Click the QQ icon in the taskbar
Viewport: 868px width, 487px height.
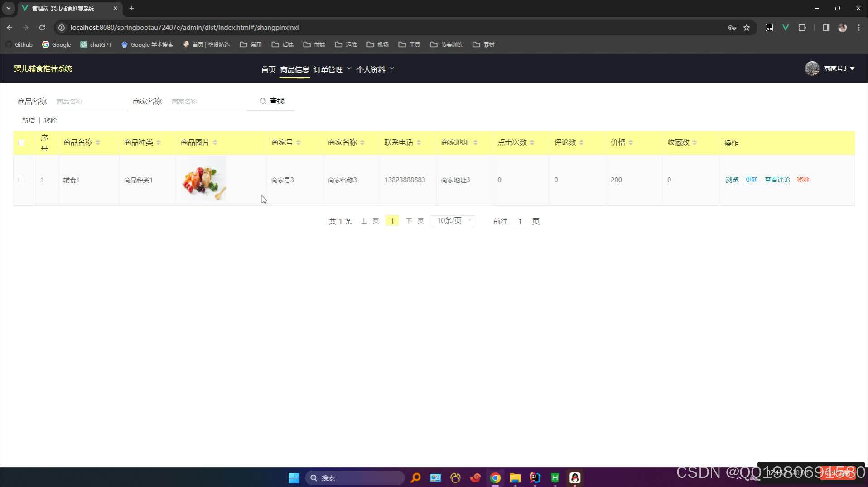coord(574,477)
